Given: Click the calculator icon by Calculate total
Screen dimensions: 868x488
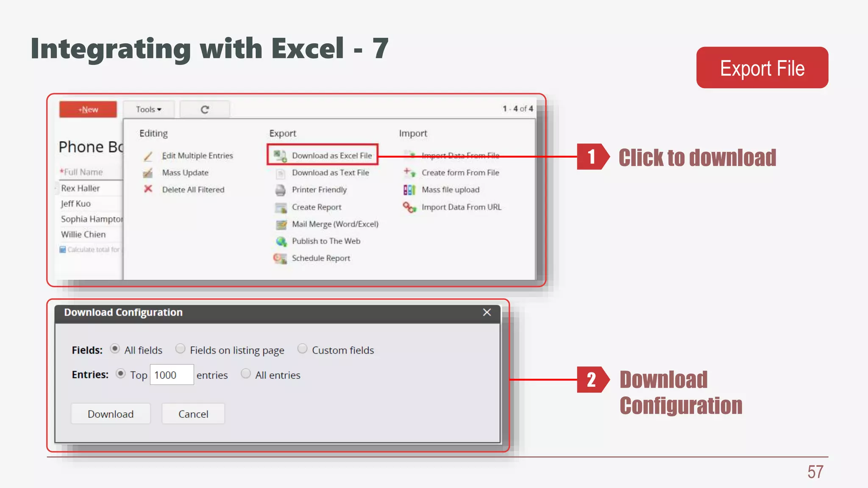Looking at the screenshot, I should point(63,250).
